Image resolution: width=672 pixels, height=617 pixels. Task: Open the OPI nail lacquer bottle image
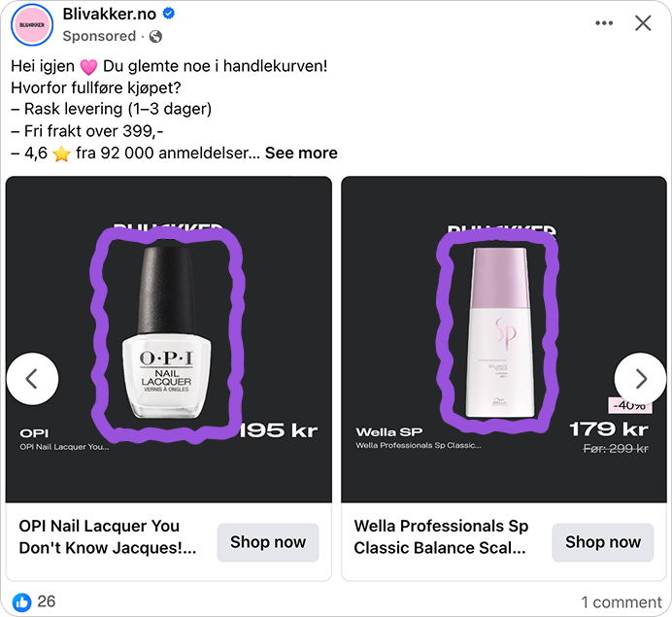coord(166,330)
